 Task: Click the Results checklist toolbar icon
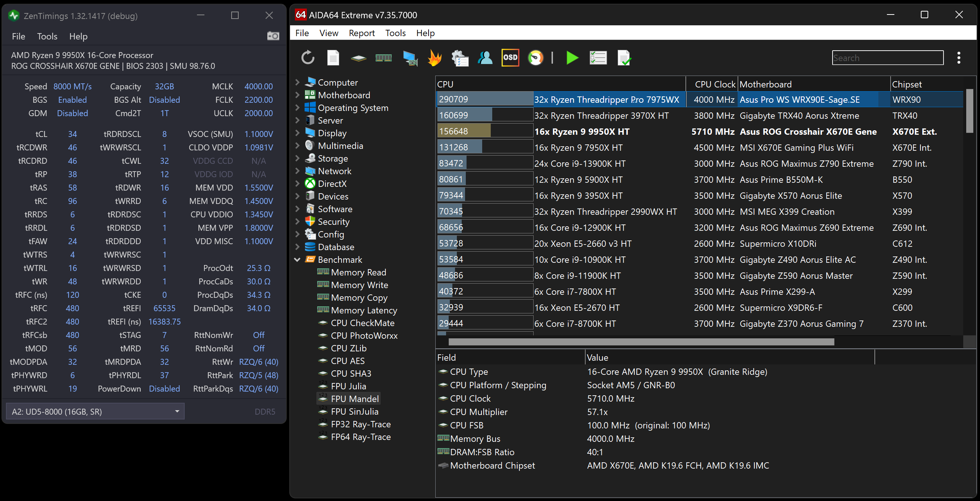tap(598, 58)
